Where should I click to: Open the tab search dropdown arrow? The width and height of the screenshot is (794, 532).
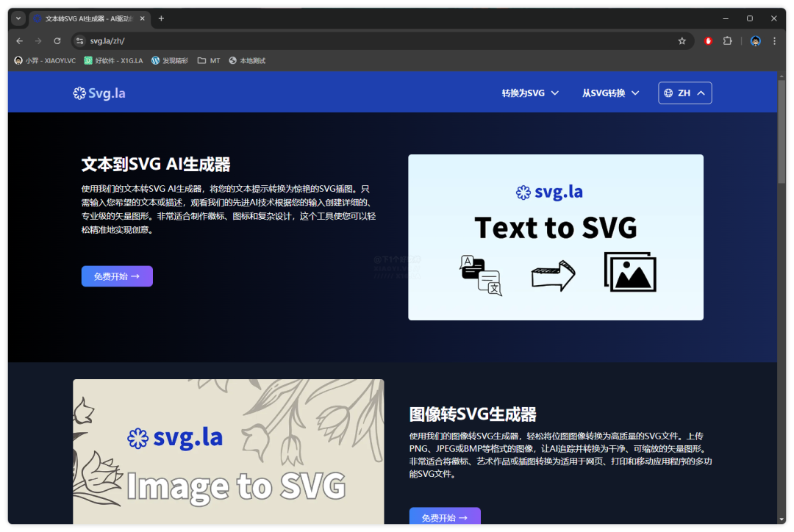pos(18,18)
